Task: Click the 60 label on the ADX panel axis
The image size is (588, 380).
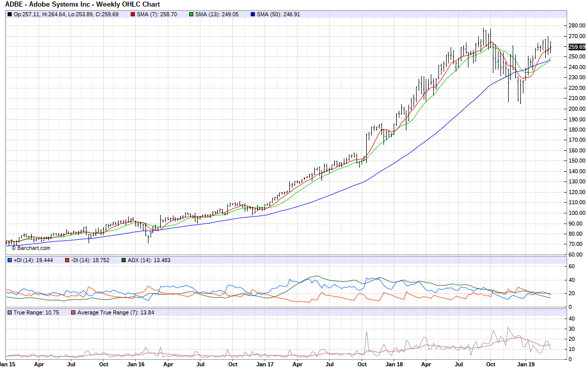Action: tap(572, 267)
